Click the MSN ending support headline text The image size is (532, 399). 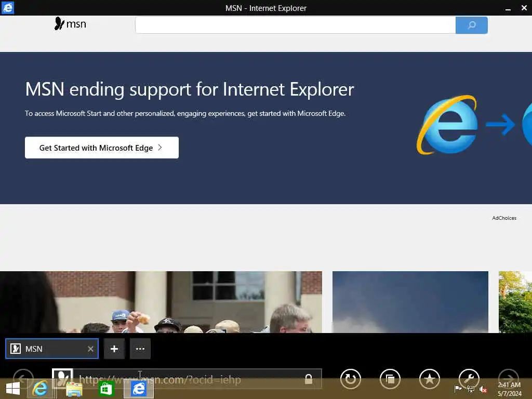click(190, 89)
